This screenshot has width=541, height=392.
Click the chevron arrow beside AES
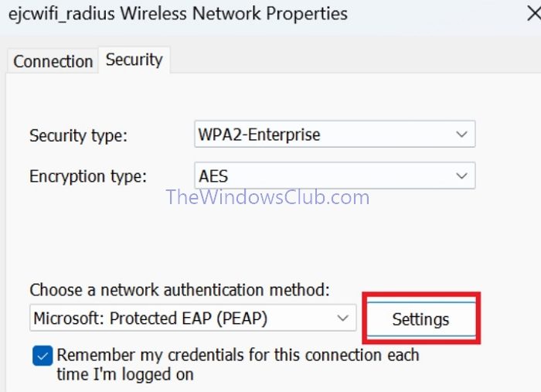tap(461, 175)
